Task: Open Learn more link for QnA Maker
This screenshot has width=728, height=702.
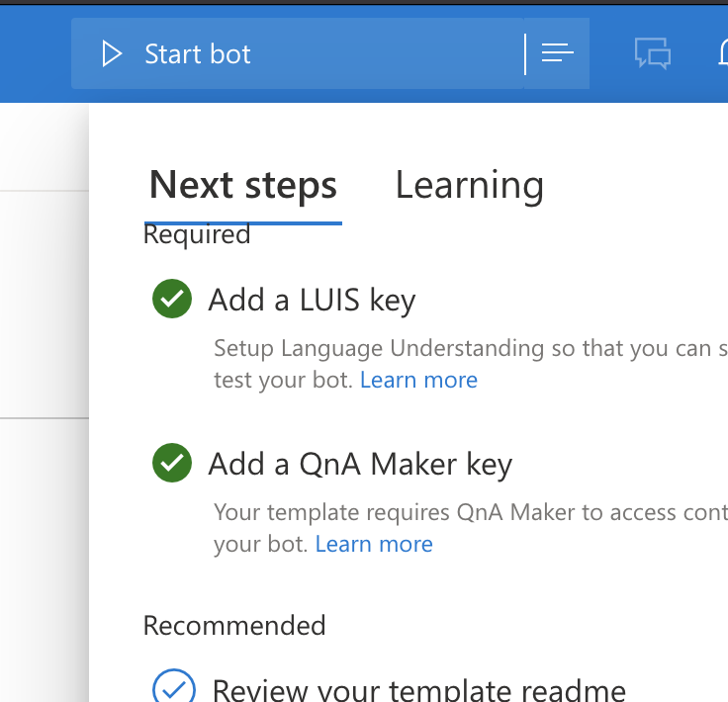Action: [374, 544]
